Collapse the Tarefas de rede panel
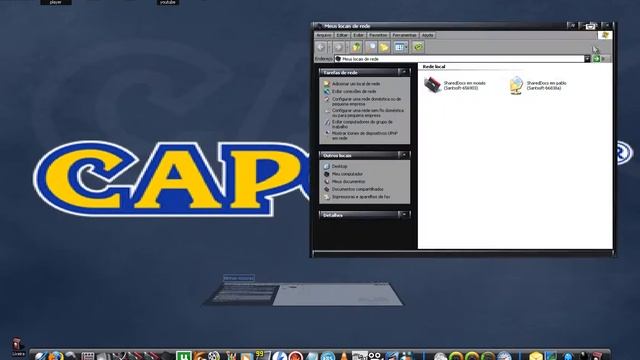 point(404,72)
